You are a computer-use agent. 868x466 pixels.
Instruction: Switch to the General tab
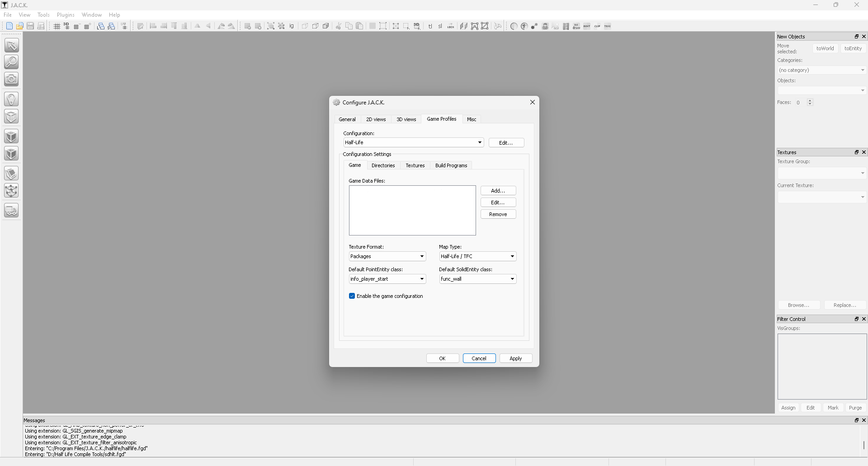pos(347,119)
